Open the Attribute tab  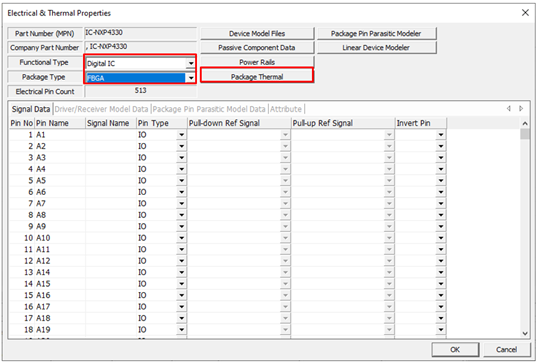286,109
